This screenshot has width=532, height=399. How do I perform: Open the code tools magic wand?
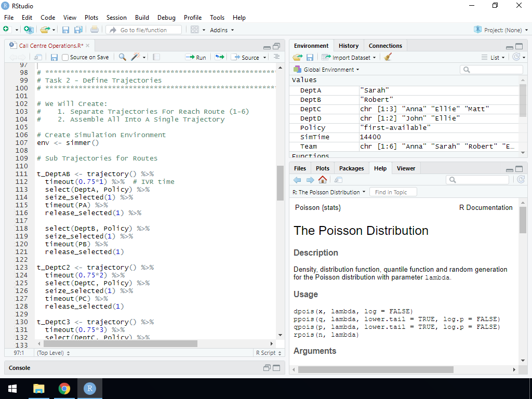pyautogui.click(x=136, y=57)
